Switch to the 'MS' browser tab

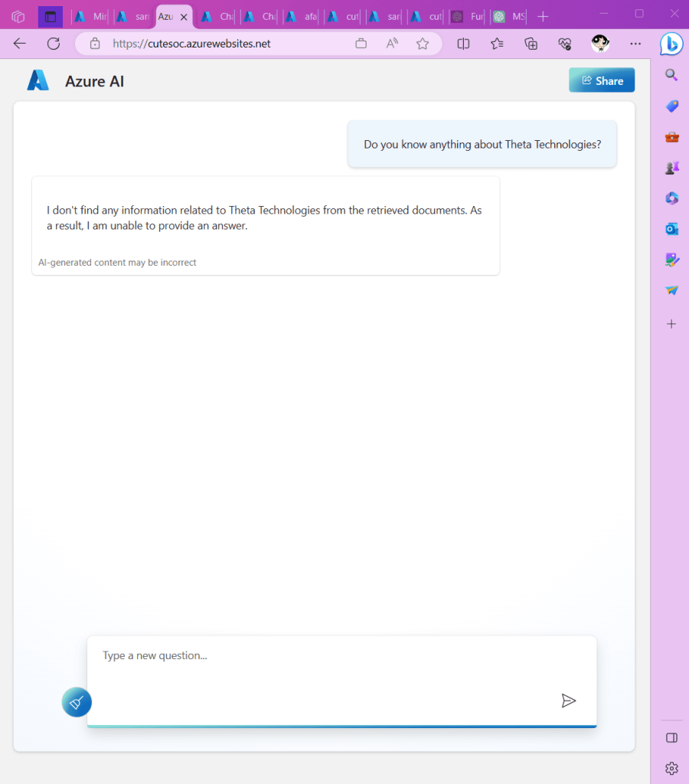point(511,16)
